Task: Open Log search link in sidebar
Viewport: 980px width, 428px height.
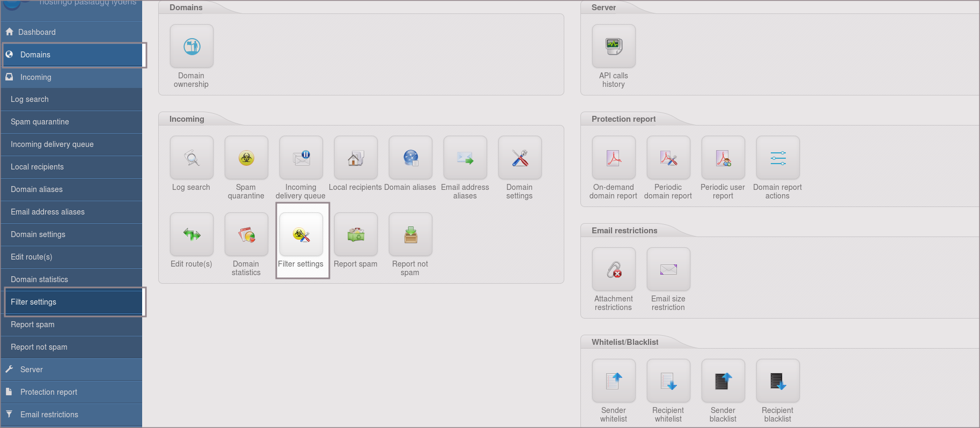Action: (30, 99)
